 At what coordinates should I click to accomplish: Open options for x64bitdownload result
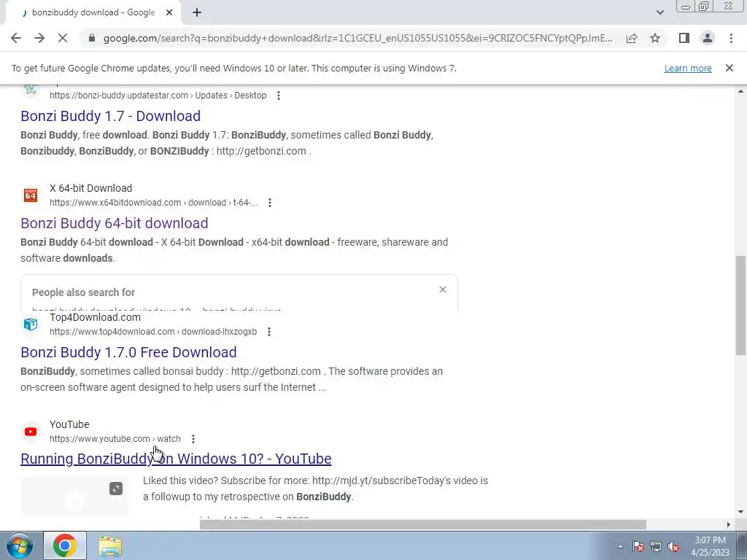coord(270,203)
